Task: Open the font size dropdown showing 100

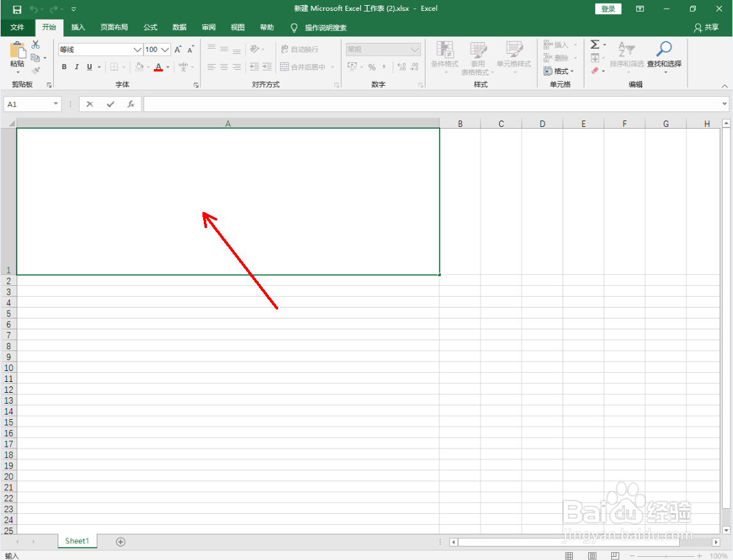Action: click(165, 49)
